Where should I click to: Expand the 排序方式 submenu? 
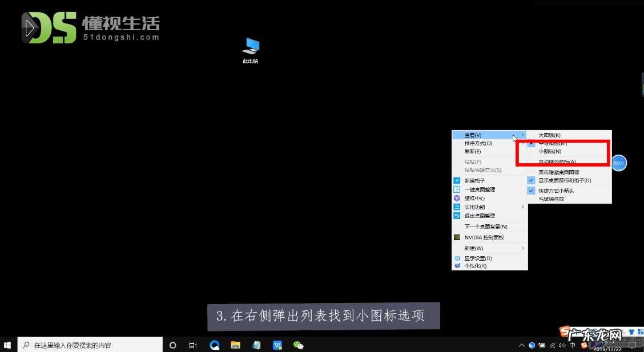click(x=480, y=143)
